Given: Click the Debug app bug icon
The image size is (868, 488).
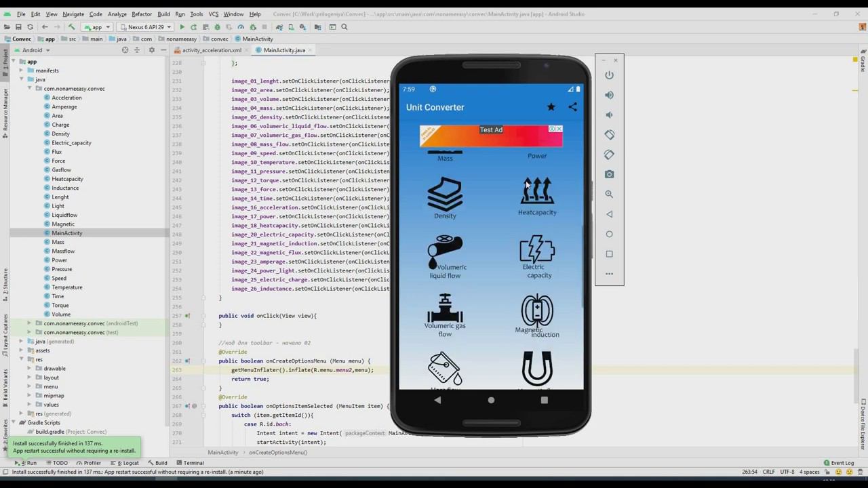Looking at the screenshot, I should tap(217, 27).
